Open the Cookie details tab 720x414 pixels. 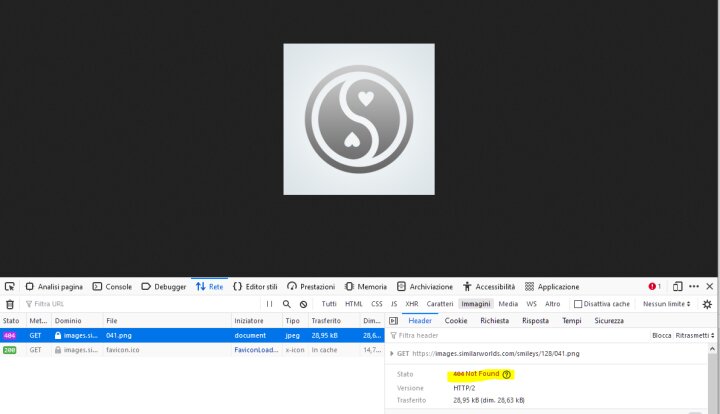coord(456,320)
